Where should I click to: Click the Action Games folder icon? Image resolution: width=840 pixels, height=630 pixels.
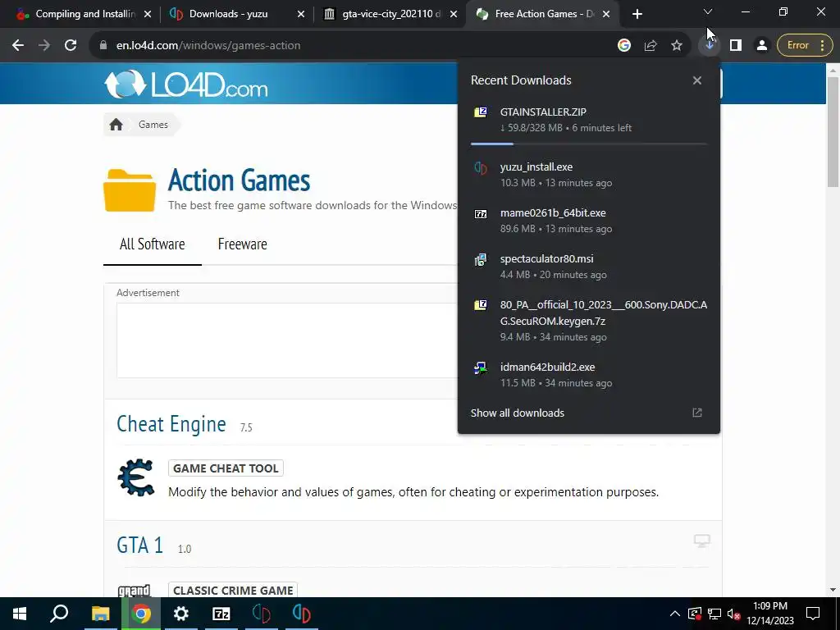point(130,190)
